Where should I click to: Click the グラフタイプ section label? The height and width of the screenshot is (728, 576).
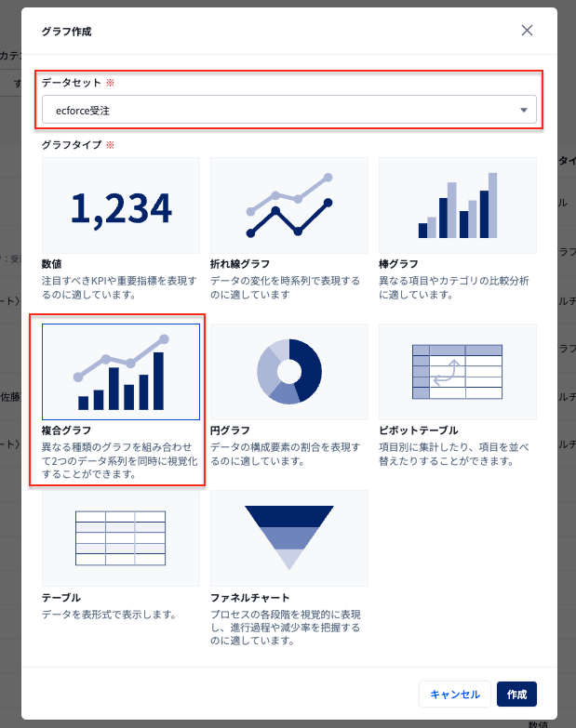[71, 144]
